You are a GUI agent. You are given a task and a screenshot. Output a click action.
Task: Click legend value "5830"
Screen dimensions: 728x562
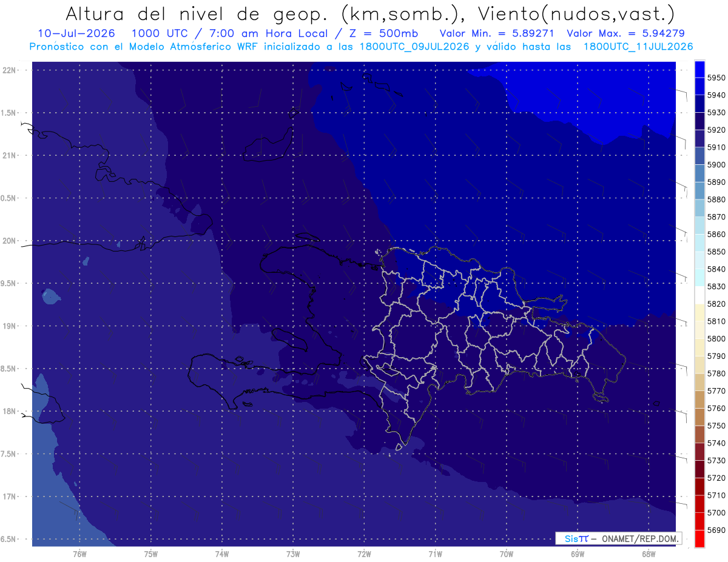pyautogui.click(x=716, y=286)
